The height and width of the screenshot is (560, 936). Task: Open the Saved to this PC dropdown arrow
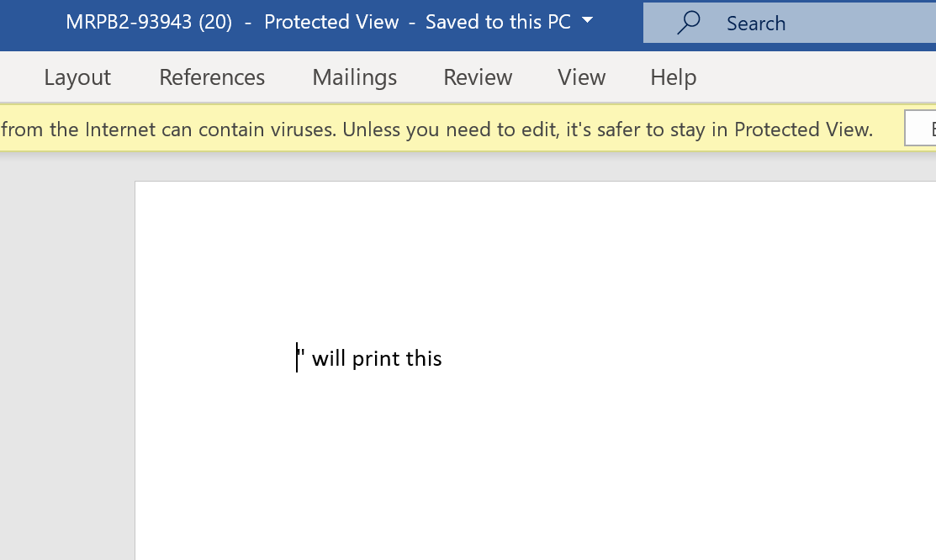tap(587, 20)
